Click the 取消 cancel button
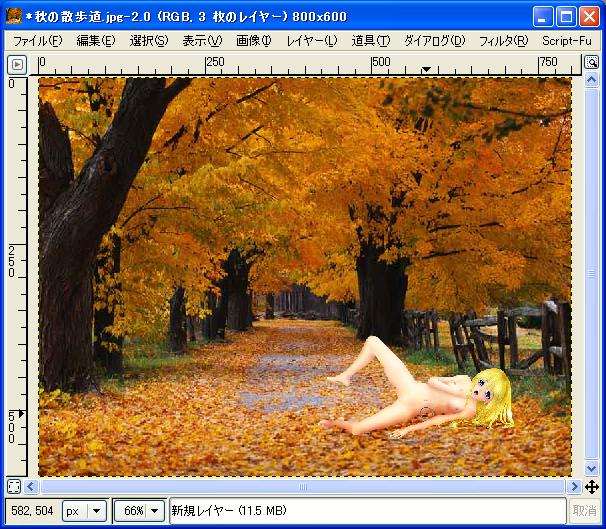Screen dimensions: 606x529 584,510
